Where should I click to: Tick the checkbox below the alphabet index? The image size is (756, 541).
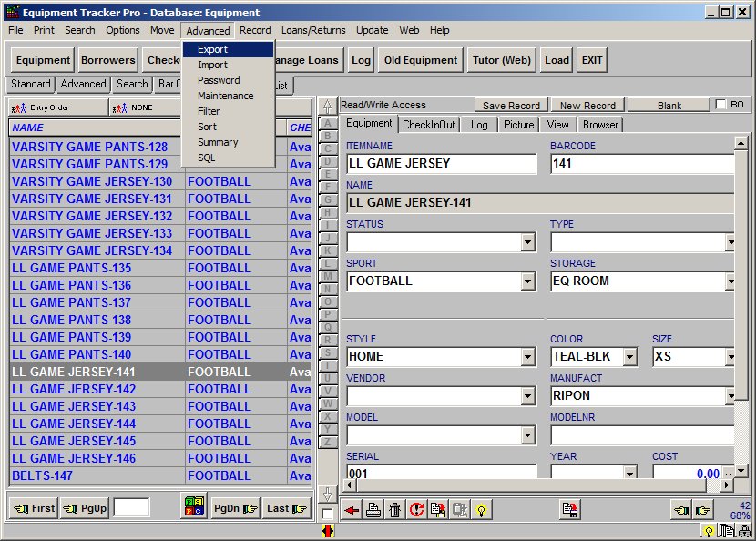(x=327, y=515)
